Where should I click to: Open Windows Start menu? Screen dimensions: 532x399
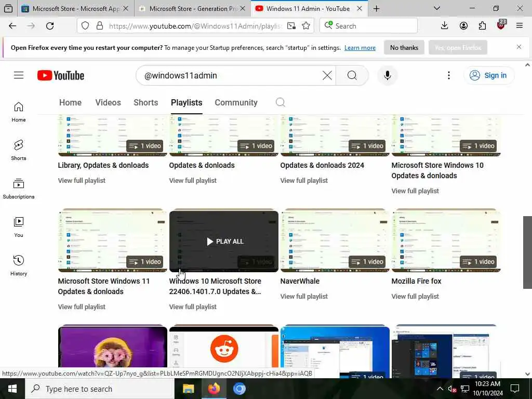click(12, 389)
